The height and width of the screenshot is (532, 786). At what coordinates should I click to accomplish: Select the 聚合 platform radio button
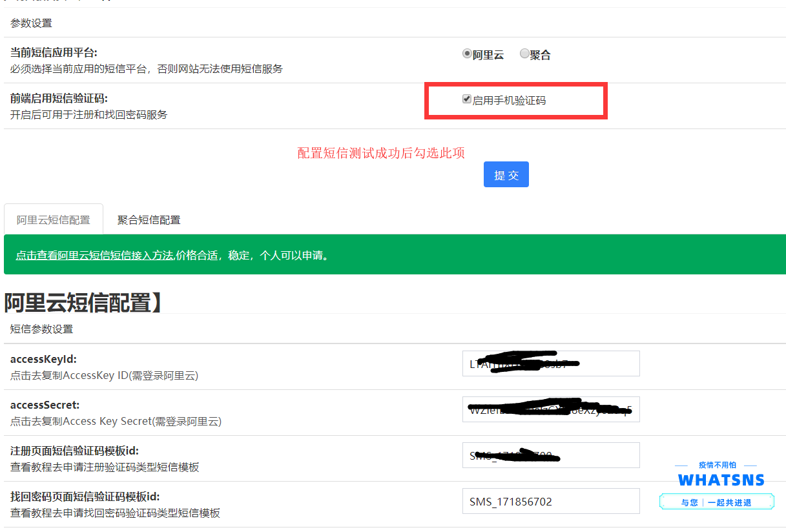(524, 54)
